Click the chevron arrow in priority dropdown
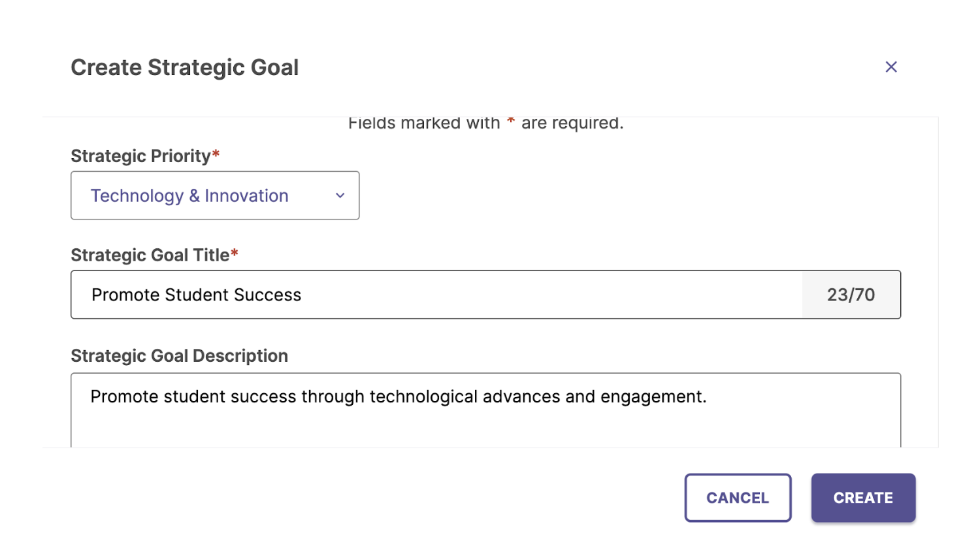980x550 pixels. 340,195
